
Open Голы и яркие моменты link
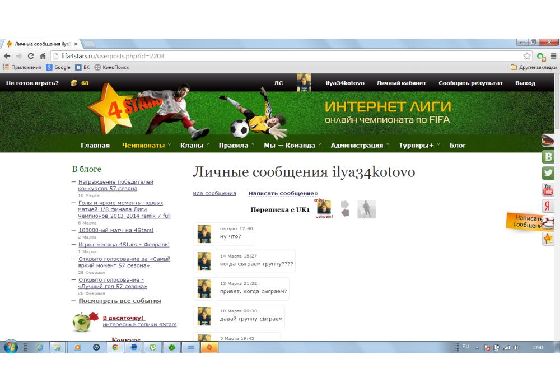124,209
